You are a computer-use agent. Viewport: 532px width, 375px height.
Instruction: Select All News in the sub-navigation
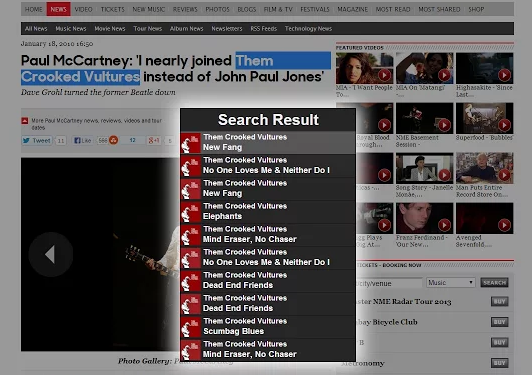(36, 29)
